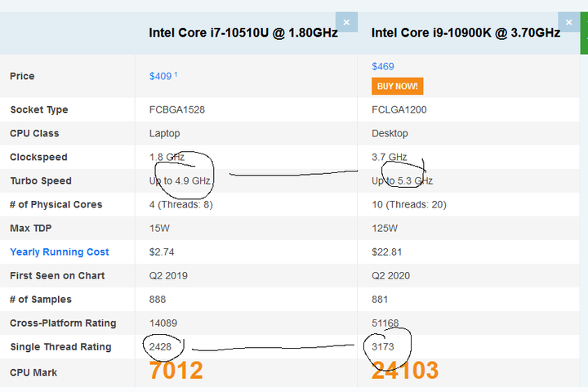Click the 125W Max TDP value
Image resolution: width=588 pixels, height=392 pixels.
(x=385, y=228)
